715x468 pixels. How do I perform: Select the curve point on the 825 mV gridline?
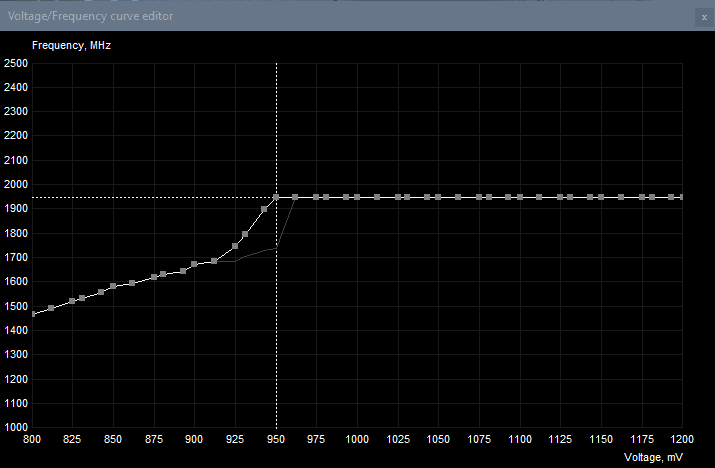[x=72, y=301]
